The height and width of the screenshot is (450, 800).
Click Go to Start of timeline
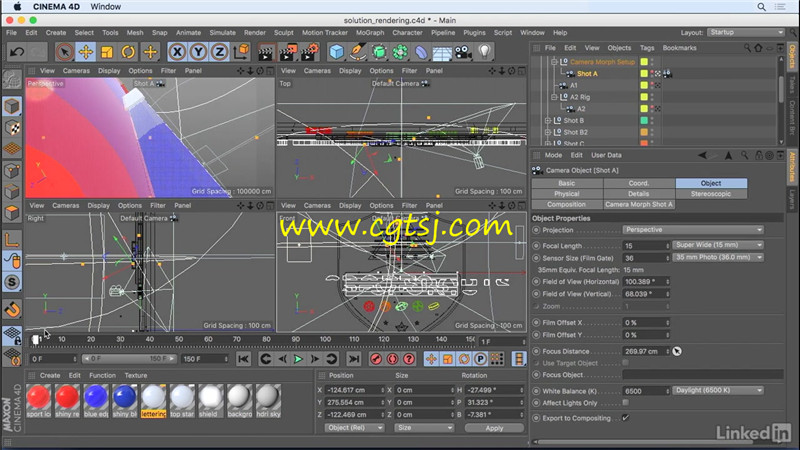click(x=243, y=359)
